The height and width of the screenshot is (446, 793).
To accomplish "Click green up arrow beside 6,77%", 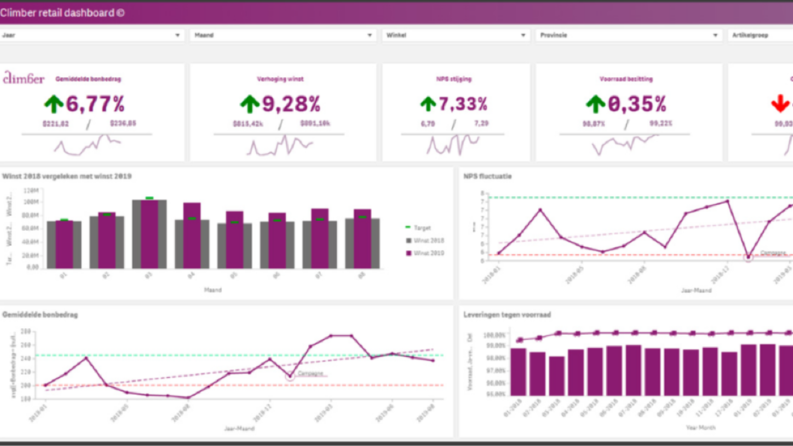I will pos(54,104).
